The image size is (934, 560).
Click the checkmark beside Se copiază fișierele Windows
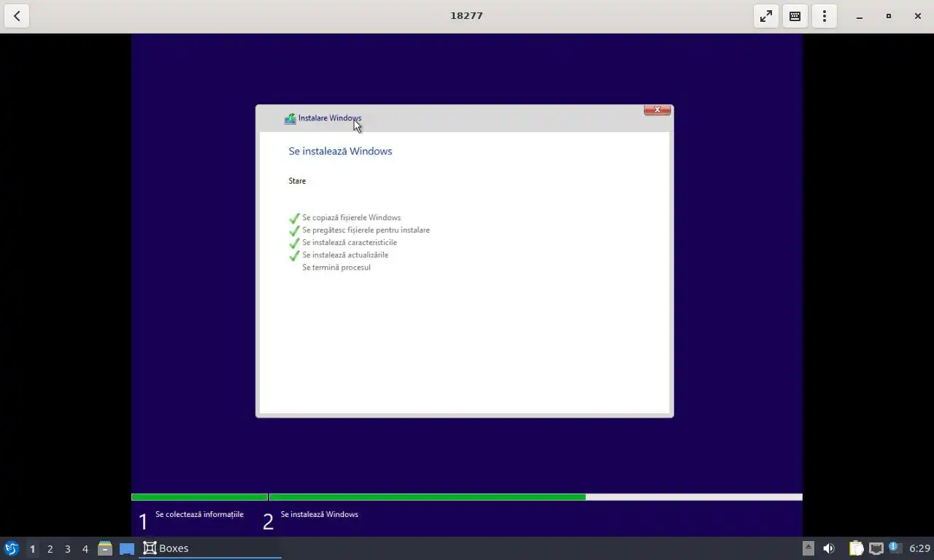294,218
